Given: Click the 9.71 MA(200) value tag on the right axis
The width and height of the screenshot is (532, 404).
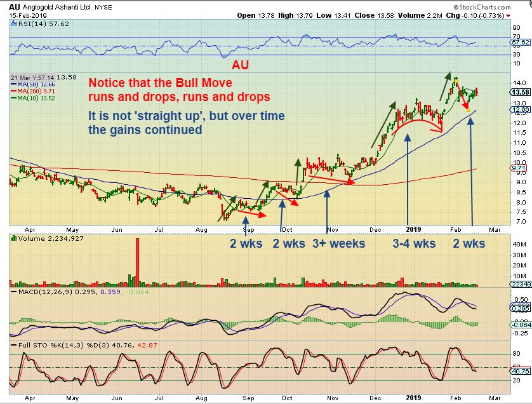Looking at the screenshot, I should (519, 168).
